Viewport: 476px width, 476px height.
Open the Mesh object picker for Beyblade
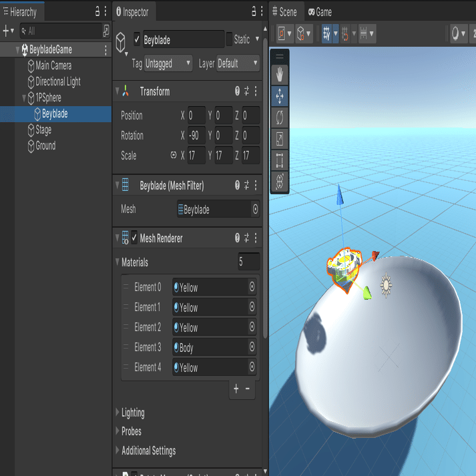coord(255,209)
